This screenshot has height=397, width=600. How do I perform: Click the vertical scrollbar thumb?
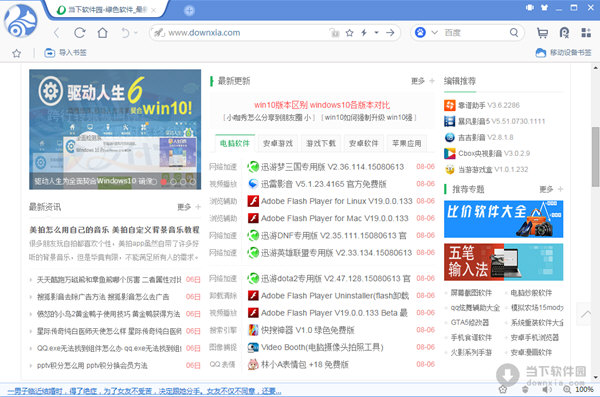595,157
